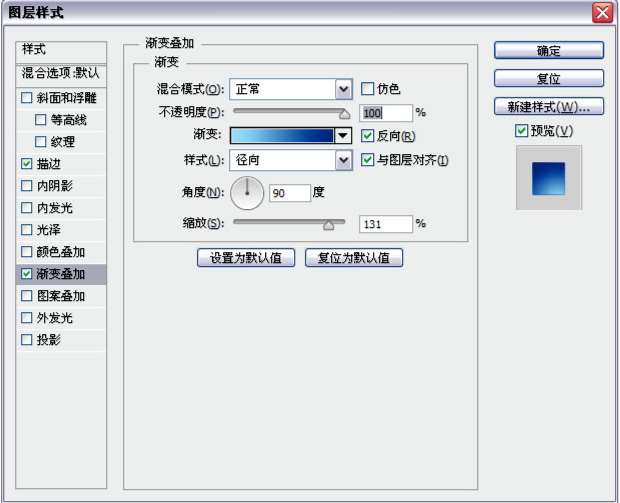Close the 图层样式 dialog
620x503 pixels.
pyautogui.click(x=603, y=13)
